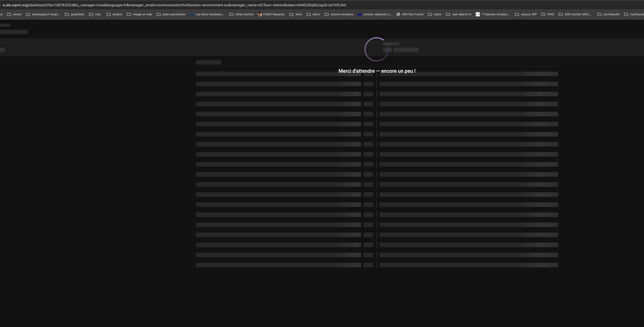Open the sims bookmarks folder
The image size is (644, 327).
[298, 14]
